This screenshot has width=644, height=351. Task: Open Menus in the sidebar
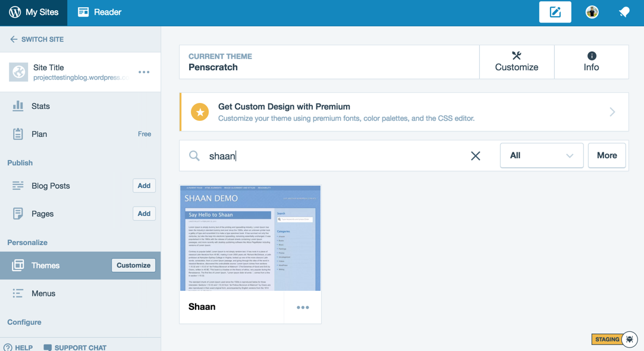[x=80, y=293]
